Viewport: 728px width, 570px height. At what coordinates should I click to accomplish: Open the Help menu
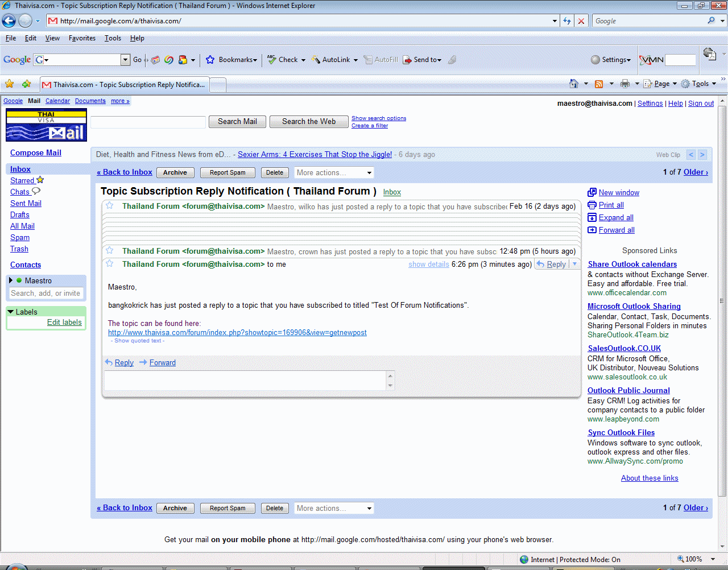click(137, 38)
